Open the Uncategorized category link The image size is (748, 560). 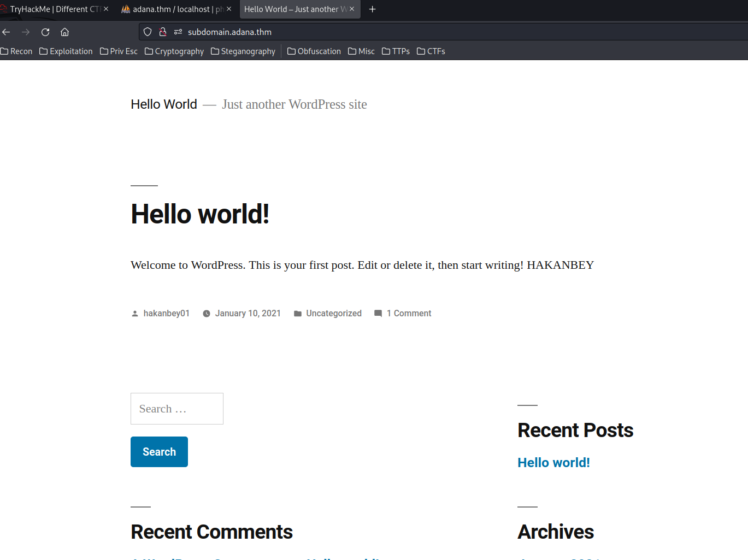pyautogui.click(x=334, y=314)
